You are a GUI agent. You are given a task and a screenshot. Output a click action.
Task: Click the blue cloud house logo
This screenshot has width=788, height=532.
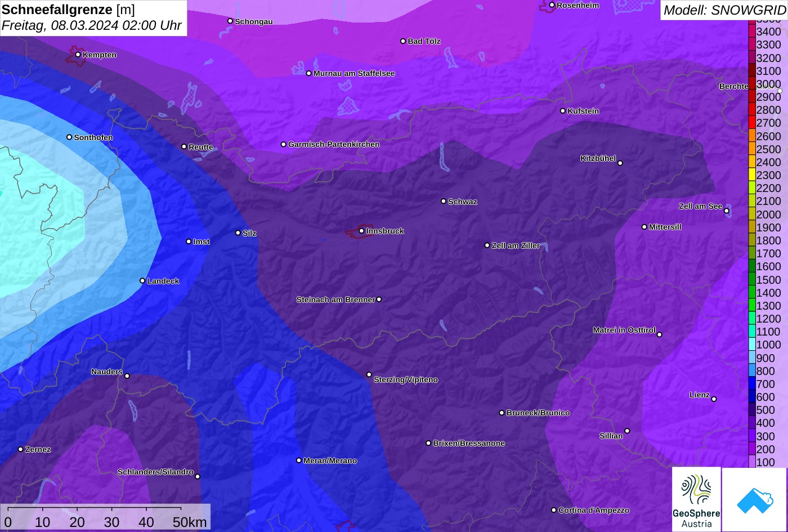coord(754,499)
